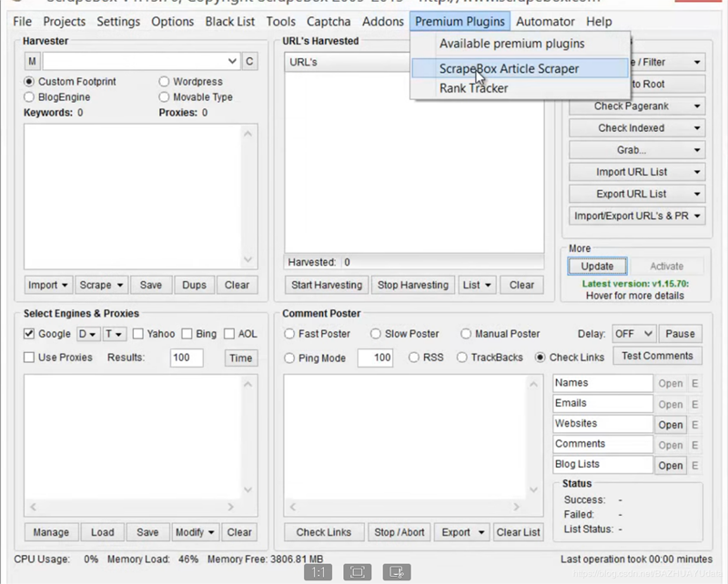This screenshot has height=584, width=728.
Task: Click the Start Harvesting button
Action: [x=327, y=285]
